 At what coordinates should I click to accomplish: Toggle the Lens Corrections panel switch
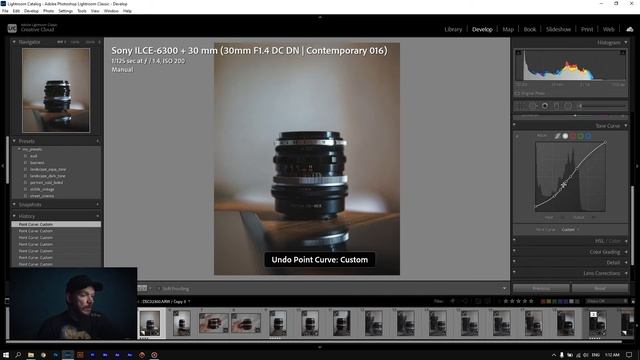tap(514, 273)
